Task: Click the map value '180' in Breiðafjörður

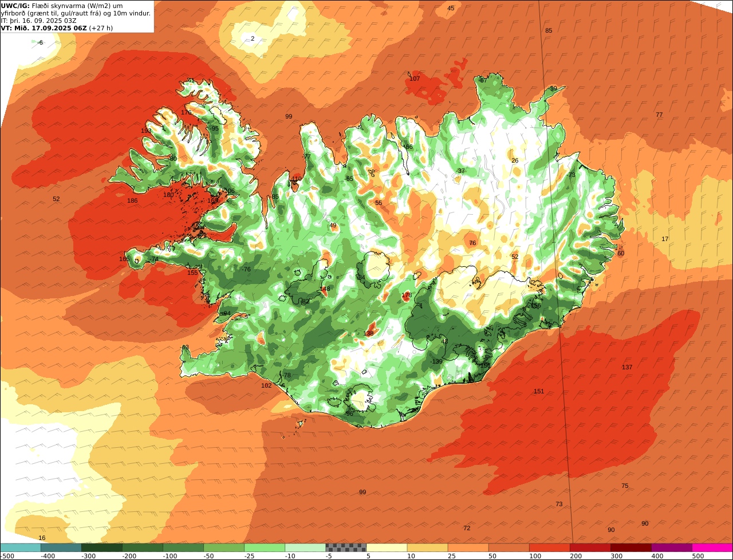Action: [168, 195]
